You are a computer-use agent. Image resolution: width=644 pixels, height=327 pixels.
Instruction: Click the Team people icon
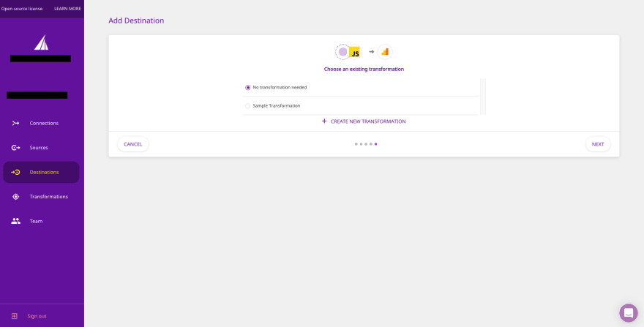click(x=15, y=221)
